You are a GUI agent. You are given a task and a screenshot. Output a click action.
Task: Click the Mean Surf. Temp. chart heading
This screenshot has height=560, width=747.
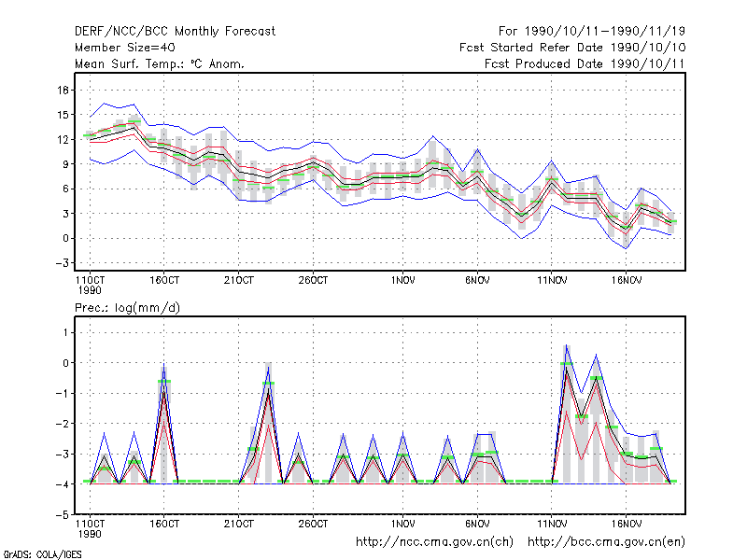point(160,63)
